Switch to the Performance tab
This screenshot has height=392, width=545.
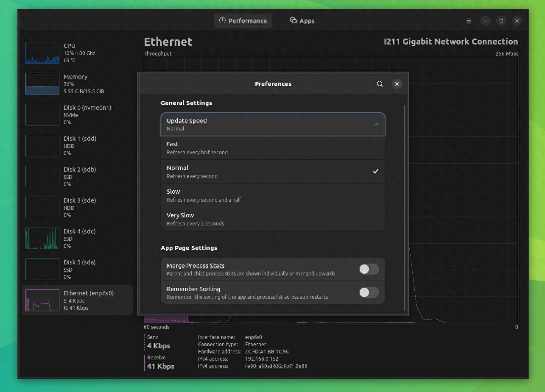(243, 21)
